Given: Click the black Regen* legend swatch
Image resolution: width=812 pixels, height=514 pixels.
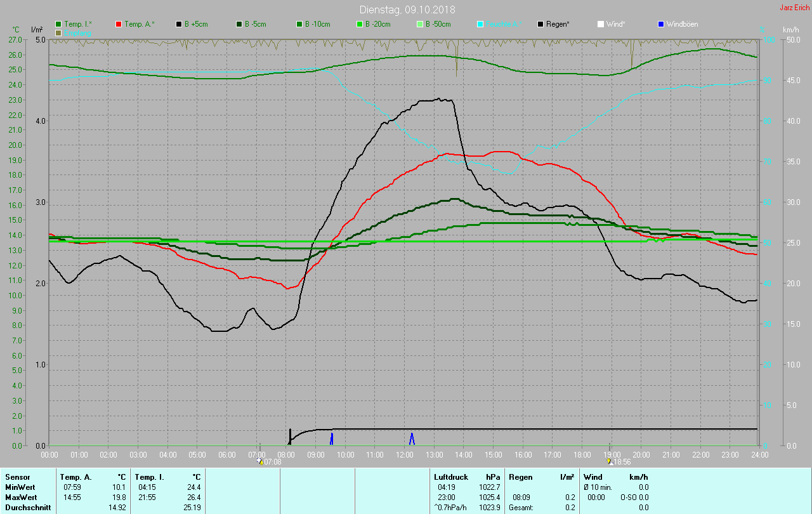Looking at the screenshot, I should point(540,24).
